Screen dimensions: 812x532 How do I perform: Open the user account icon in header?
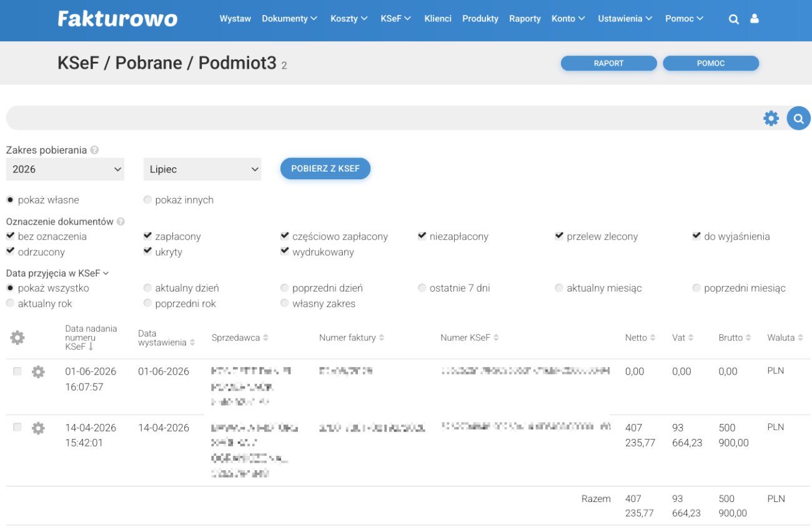pyautogui.click(x=755, y=19)
